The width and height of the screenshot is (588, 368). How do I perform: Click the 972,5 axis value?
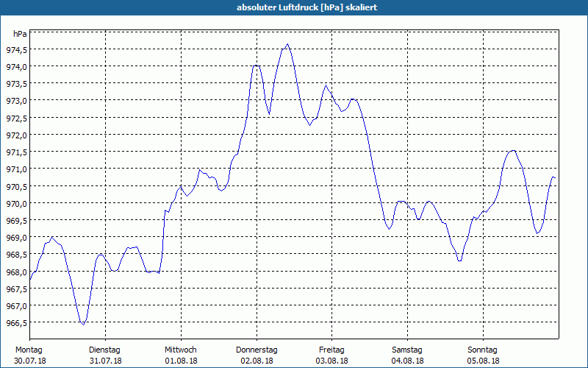pyautogui.click(x=16, y=118)
